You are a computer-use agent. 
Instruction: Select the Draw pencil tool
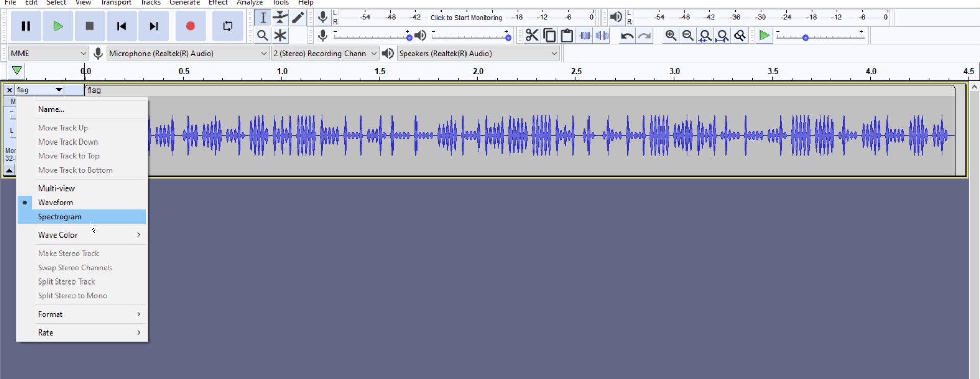(x=298, y=17)
